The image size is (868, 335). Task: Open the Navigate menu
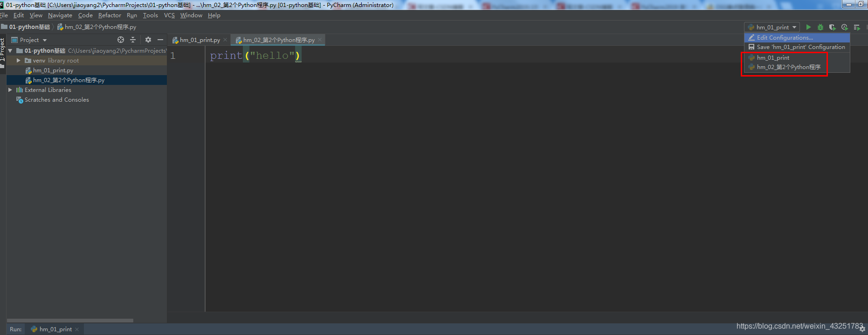60,15
